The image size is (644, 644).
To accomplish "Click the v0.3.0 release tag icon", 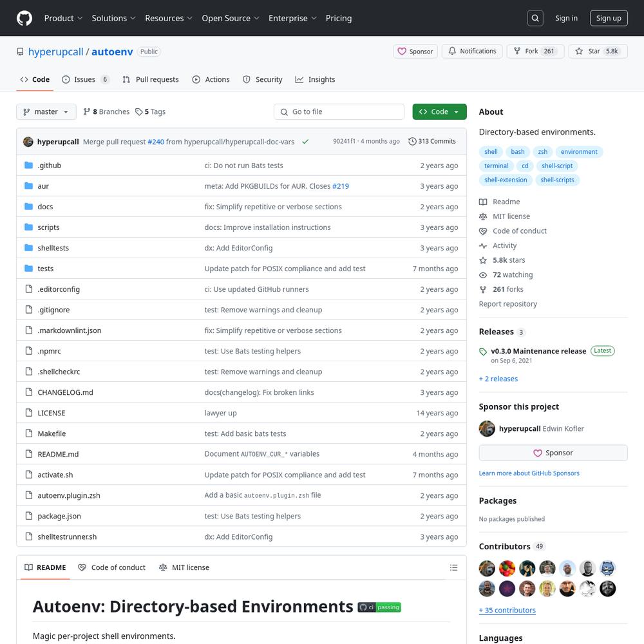I will click(x=483, y=352).
